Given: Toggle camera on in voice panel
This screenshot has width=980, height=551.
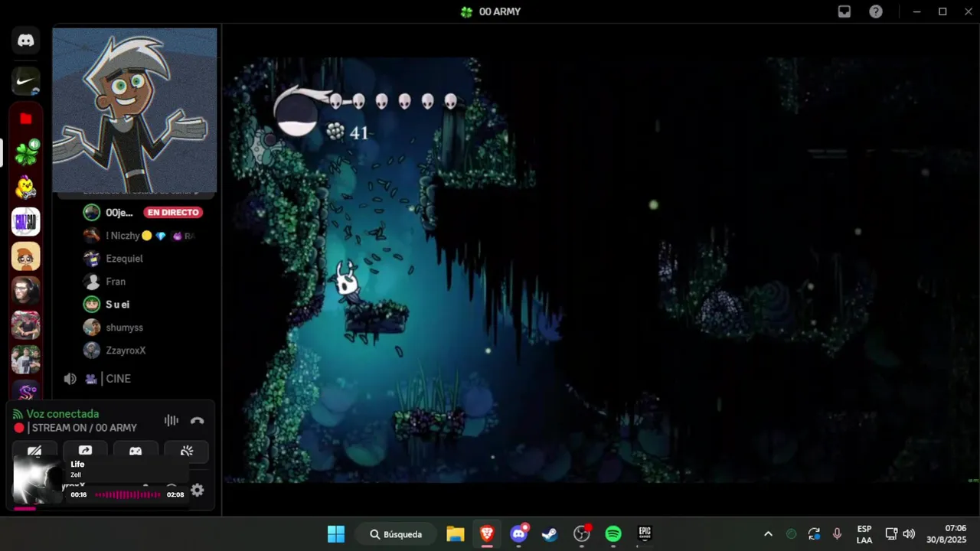Looking at the screenshot, I should tap(34, 451).
